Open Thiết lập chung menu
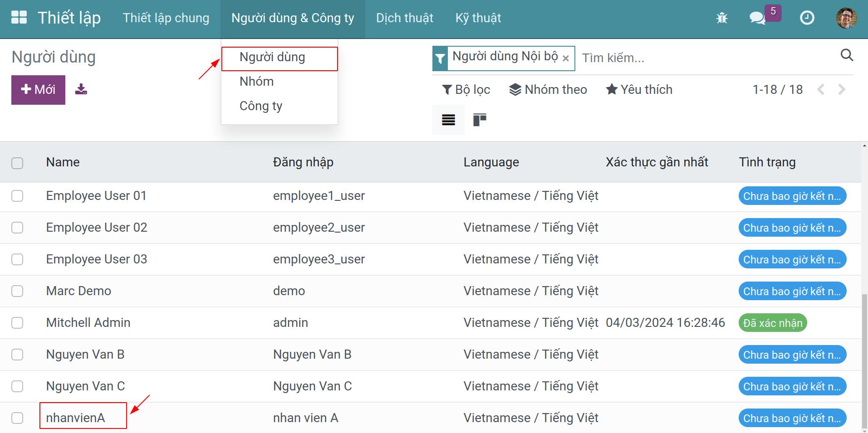This screenshot has width=868, height=433. [166, 18]
